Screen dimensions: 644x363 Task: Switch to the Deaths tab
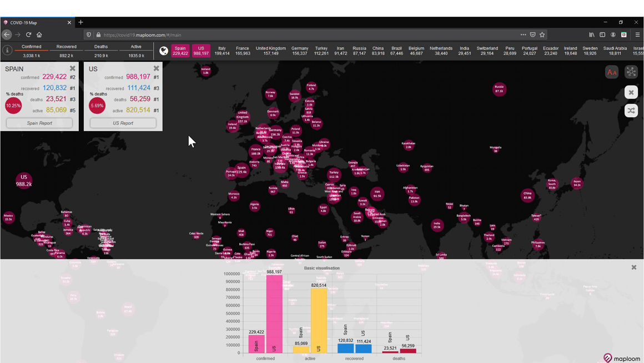click(x=101, y=47)
